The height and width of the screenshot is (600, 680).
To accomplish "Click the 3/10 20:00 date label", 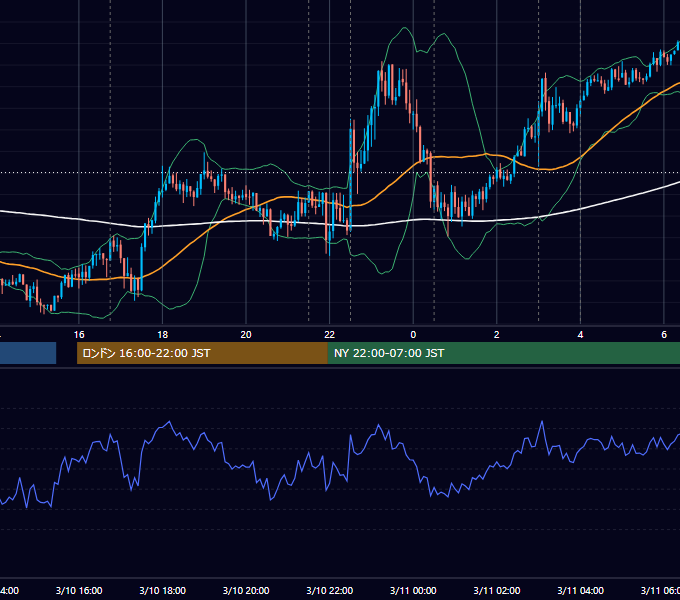I will (246, 590).
